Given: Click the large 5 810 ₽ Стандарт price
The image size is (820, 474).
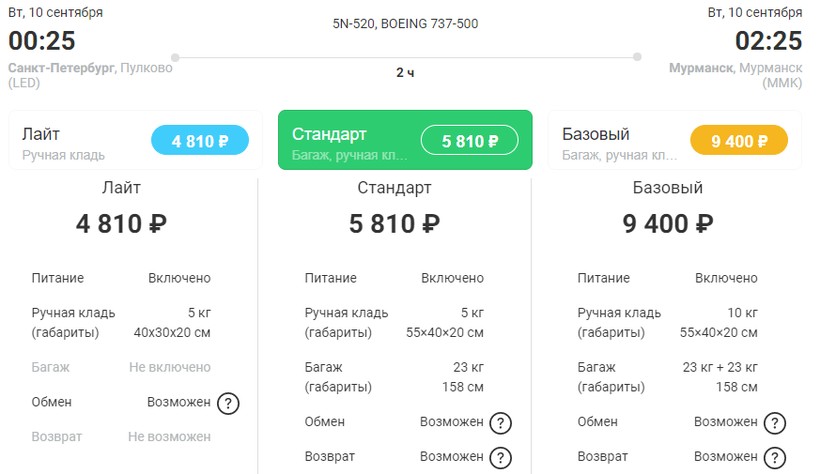Looking at the screenshot, I should [394, 224].
